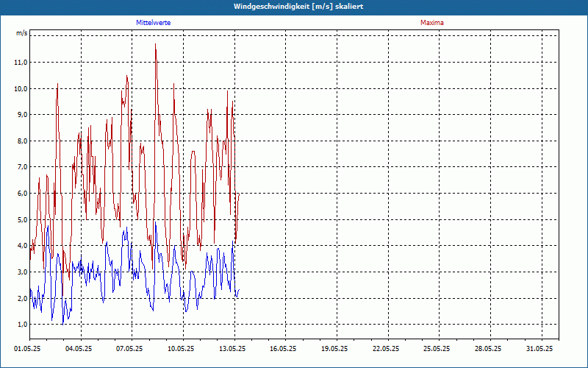Click the red Maxima legend label
This screenshot has width=588, height=368.
(x=432, y=23)
